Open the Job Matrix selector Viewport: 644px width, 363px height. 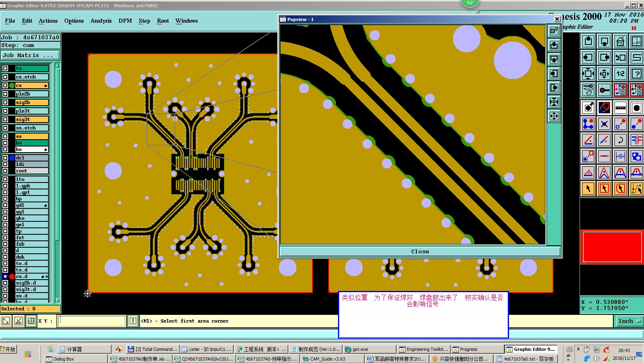pyautogui.click(x=30, y=55)
